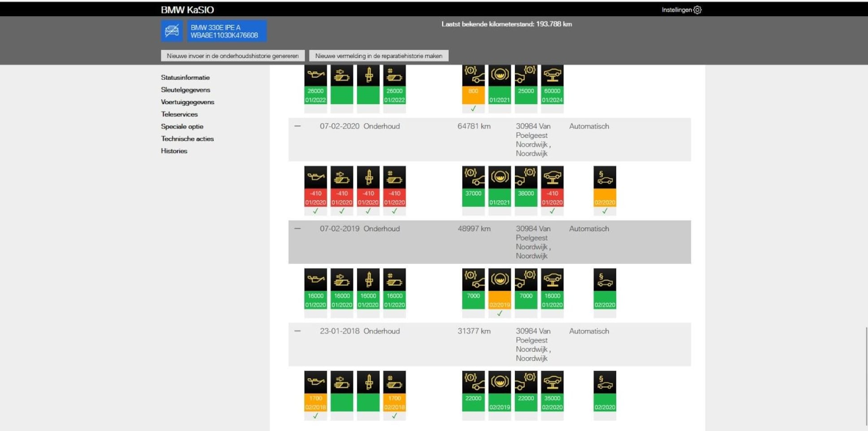Image resolution: width=868 pixels, height=431 pixels.
Task: Click microfilter icon in 07-02-2019 row
Action: (x=394, y=280)
